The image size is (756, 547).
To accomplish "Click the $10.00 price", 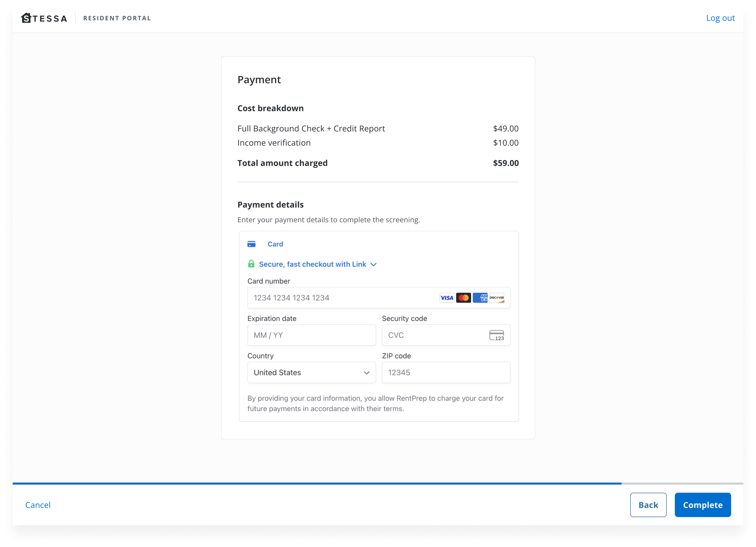I will (506, 143).
